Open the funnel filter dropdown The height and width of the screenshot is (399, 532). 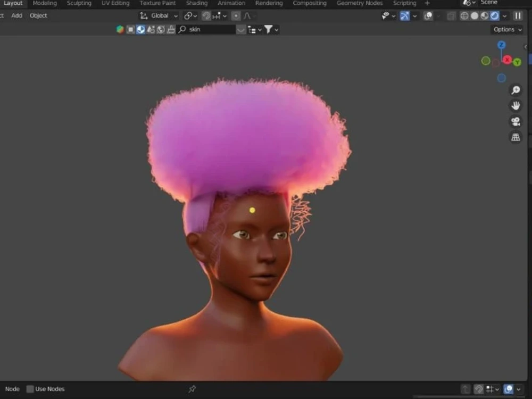coord(271,29)
